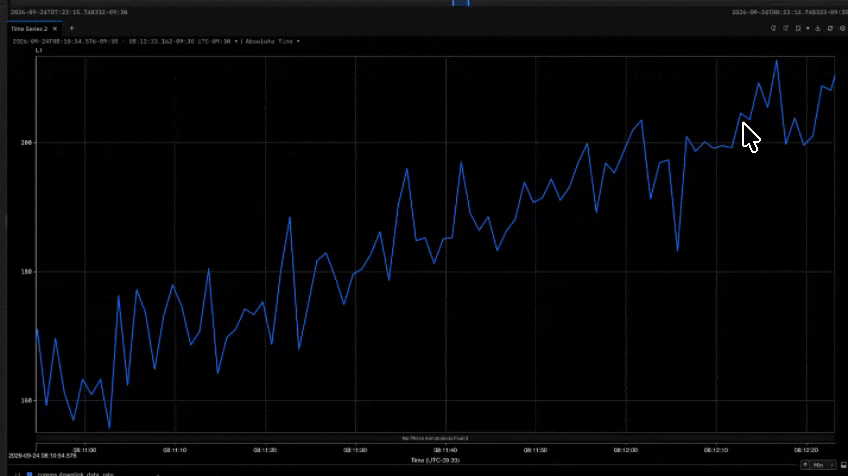Close the Time Series 2 tab

[x=55, y=29]
